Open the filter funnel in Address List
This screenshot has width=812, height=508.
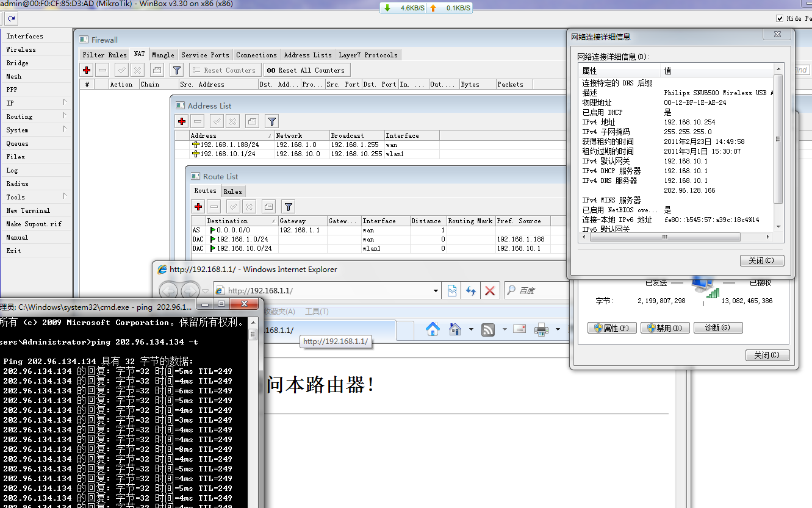pos(272,121)
